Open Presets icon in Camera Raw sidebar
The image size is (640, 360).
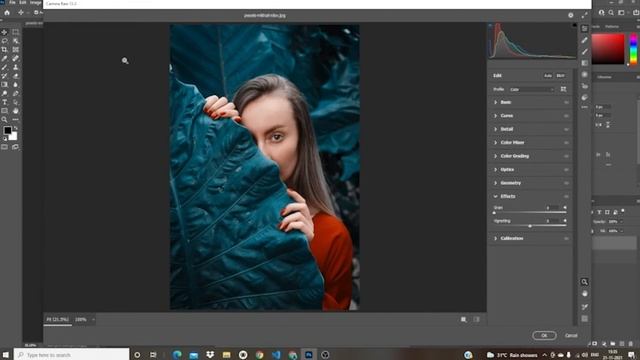pyautogui.click(x=584, y=97)
